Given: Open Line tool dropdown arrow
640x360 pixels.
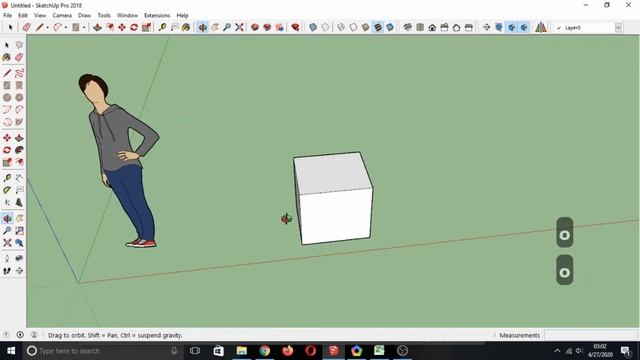Looking at the screenshot, I should (x=47, y=27).
